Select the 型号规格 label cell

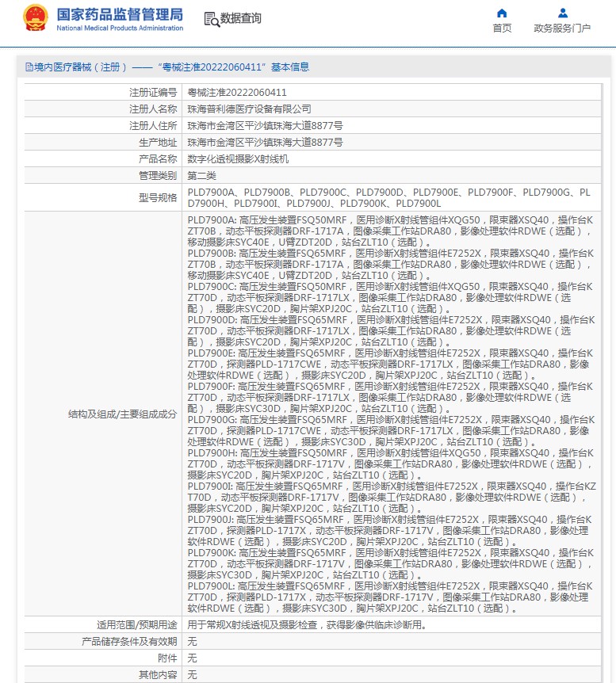coord(103,198)
